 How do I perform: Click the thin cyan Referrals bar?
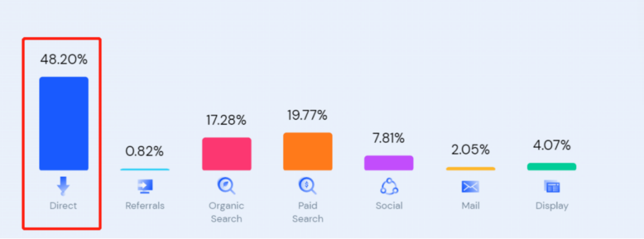point(145,169)
